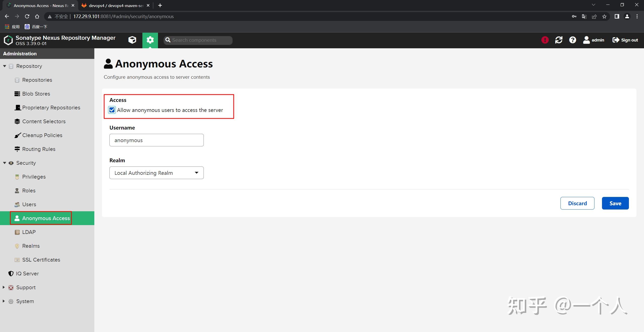The image size is (644, 332).
Task: Expand the Support tree section
Action: (4, 287)
